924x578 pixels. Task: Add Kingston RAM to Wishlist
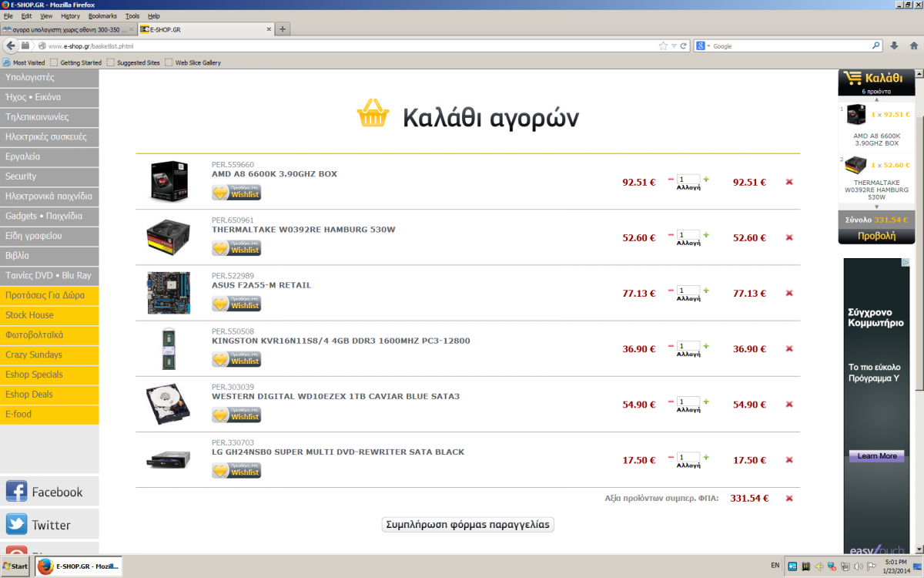(236, 358)
